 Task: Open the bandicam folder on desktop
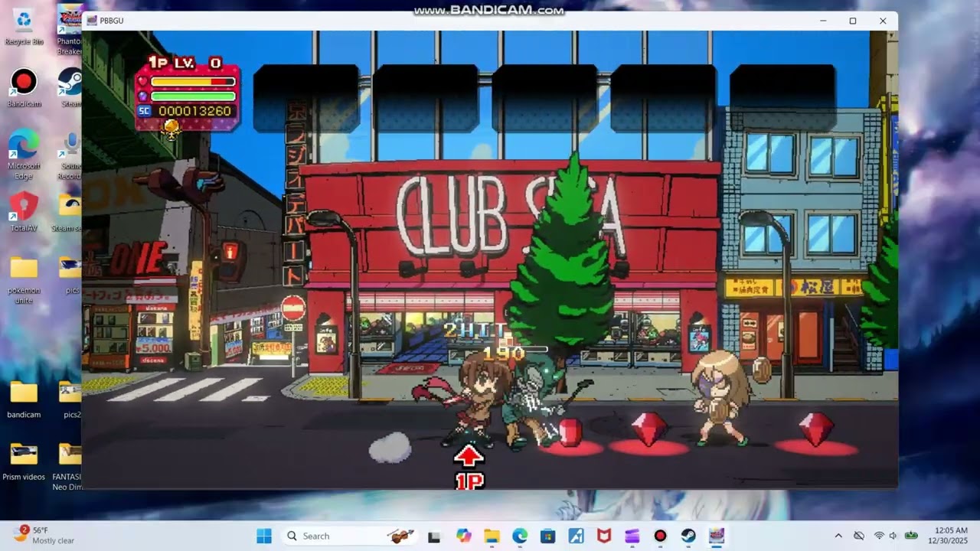24,399
